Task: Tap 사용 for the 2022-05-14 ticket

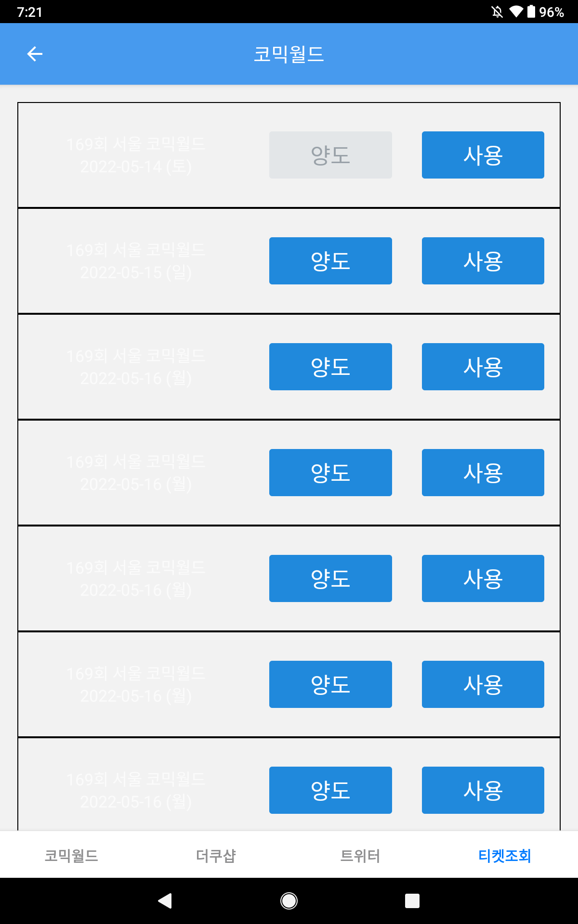Action: [483, 155]
